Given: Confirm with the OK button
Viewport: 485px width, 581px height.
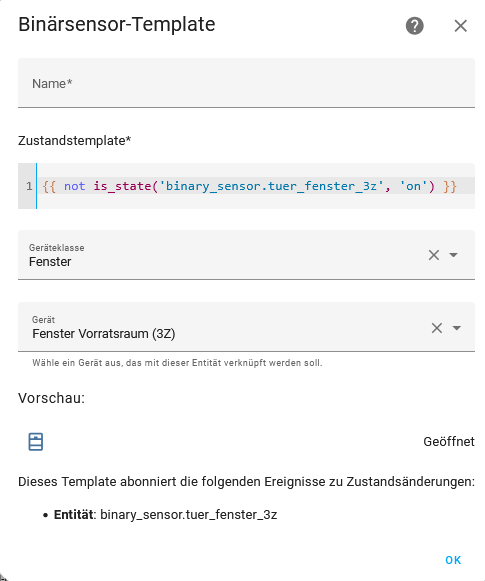Looking at the screenshot, I should pyautogui.click(x=453, y=560).
